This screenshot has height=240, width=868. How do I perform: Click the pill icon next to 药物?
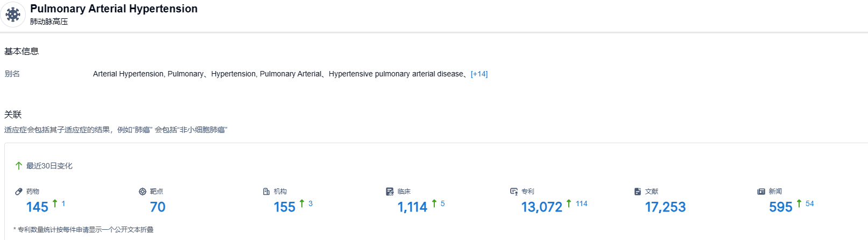19,192
